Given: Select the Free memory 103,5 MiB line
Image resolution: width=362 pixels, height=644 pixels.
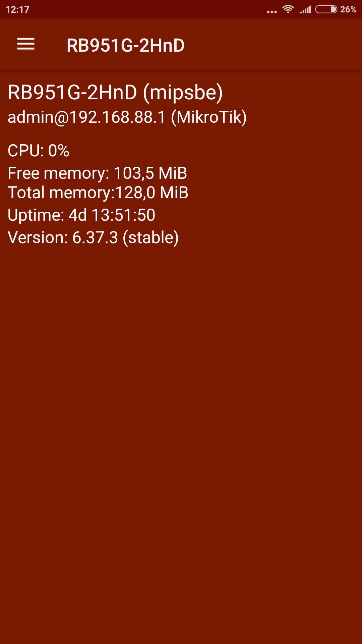Looking at the screenshot, I should point(97,173).
